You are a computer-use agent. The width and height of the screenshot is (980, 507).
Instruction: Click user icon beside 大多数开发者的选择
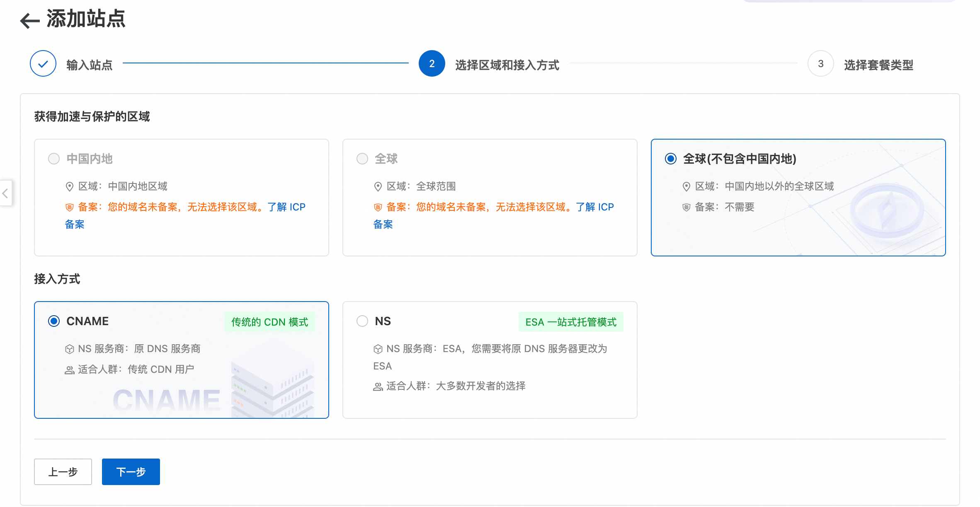click(x=378, y=386)
